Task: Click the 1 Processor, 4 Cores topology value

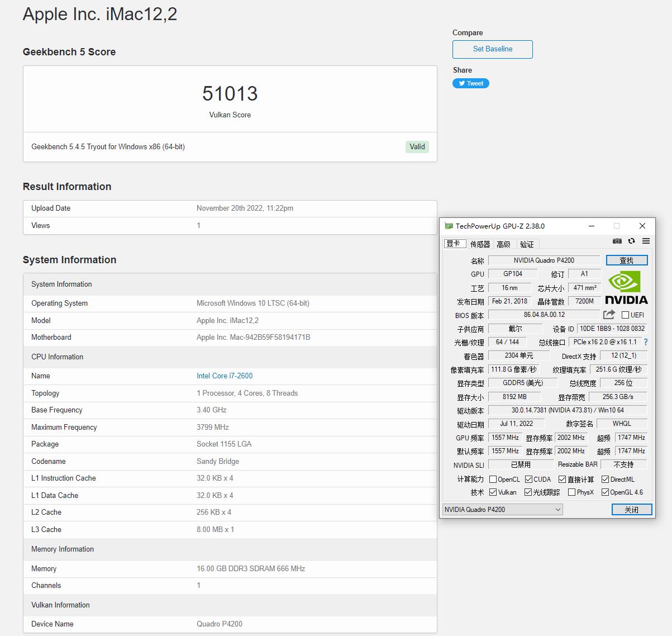Action: click(247, 393)
